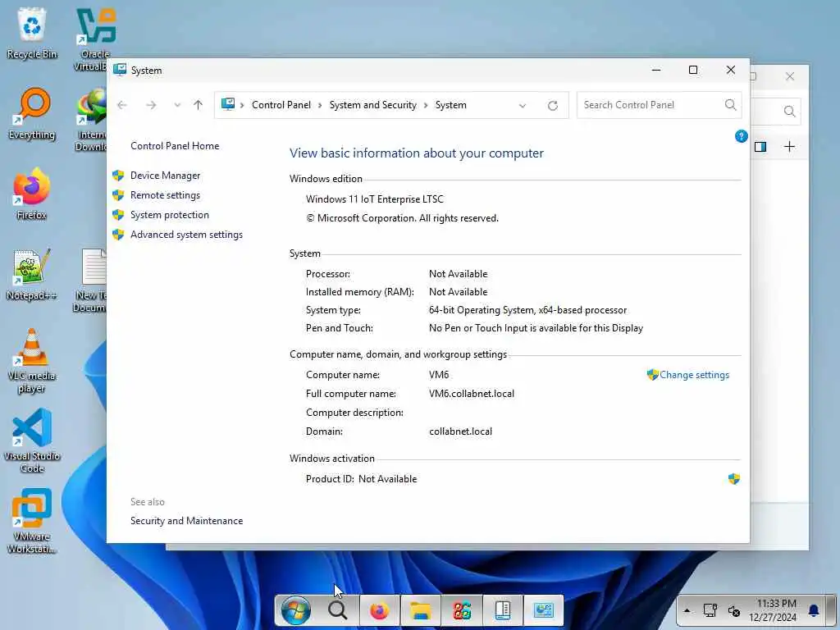This screenshot has width=840, height=630.
Task: Go back with the Back arrow
Action: click(x=122, y=105)
